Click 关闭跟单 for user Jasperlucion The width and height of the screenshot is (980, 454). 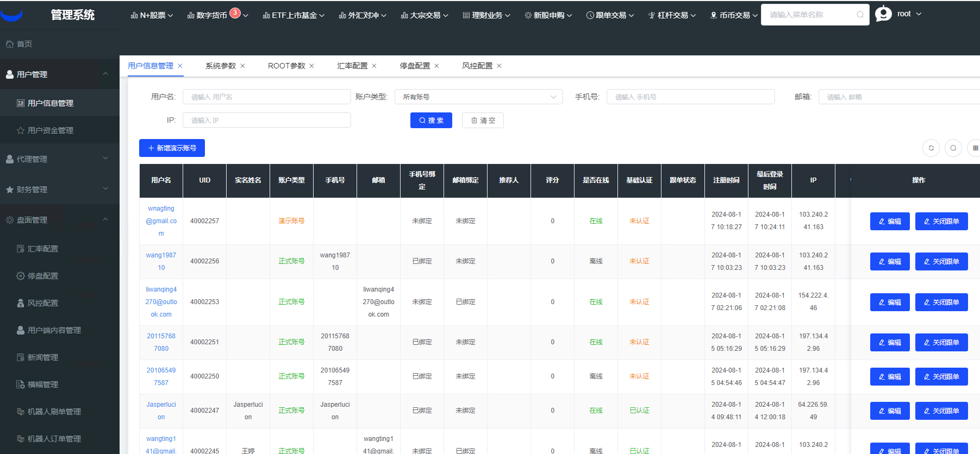click(941, 411)
